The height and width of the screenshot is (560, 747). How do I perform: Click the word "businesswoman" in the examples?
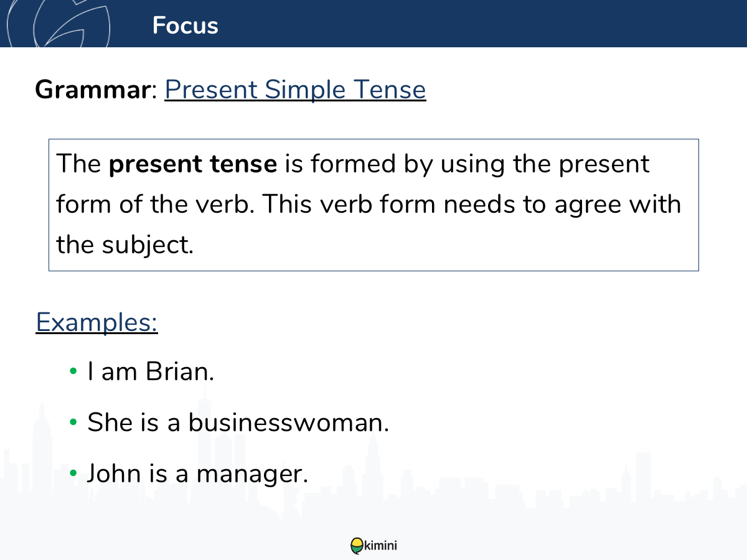point(288,422)
